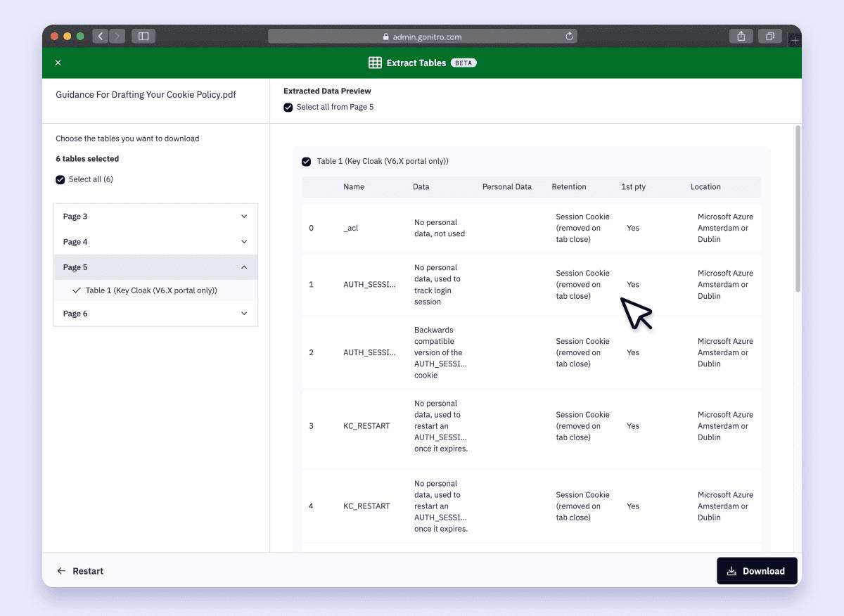Click the Personal Data column header
844x616 pixels.
[507, 187]
